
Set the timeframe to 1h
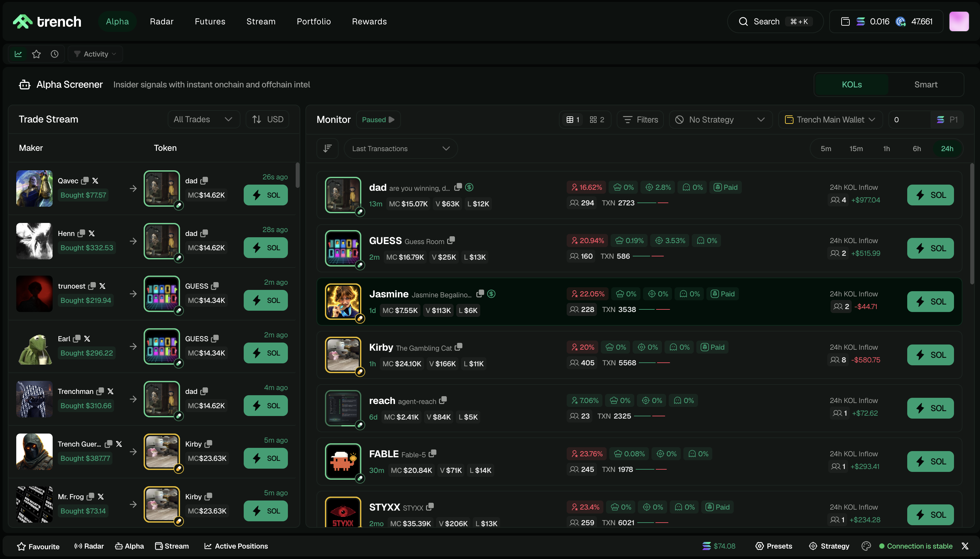tap(886, 149)
